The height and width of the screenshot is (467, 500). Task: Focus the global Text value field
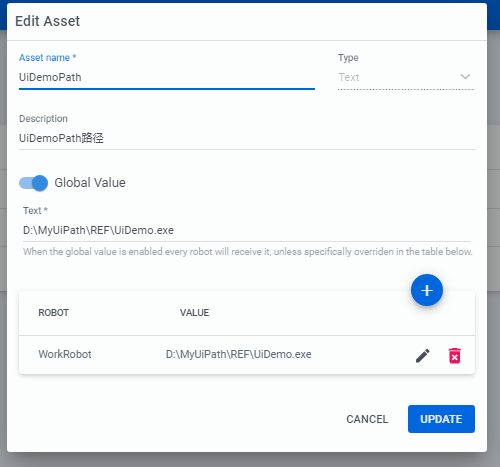[247, 230]
